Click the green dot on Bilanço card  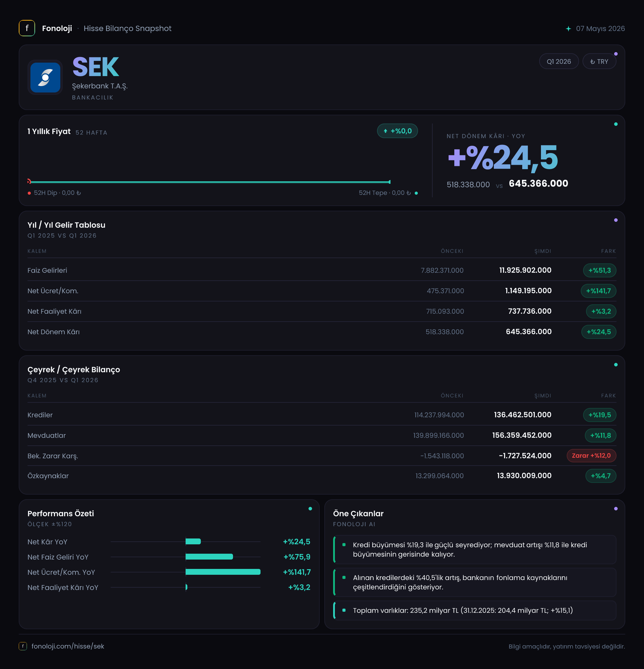616,365
